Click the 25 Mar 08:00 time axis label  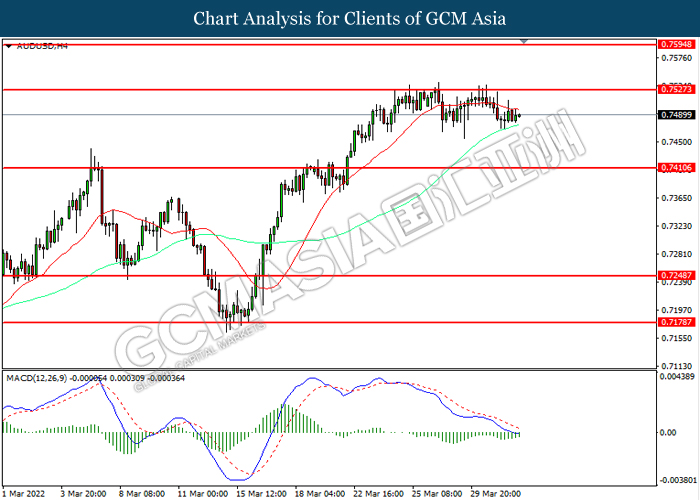(437, 493)
